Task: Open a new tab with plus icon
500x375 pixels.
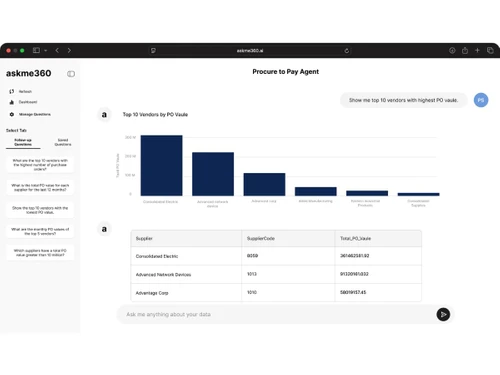Action: click(477, 50)
